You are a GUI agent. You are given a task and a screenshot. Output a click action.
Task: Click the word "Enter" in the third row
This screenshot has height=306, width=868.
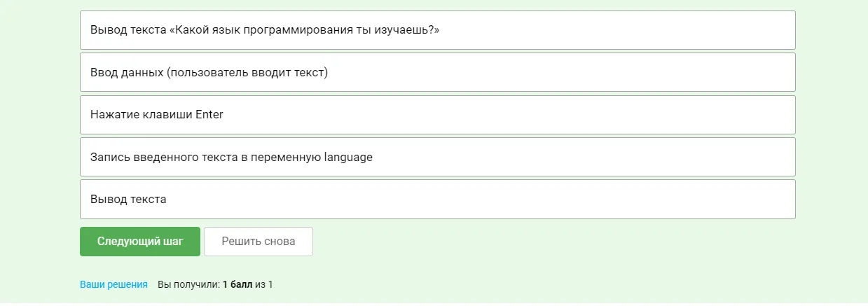pyautogui.click(x=209, y=115)
